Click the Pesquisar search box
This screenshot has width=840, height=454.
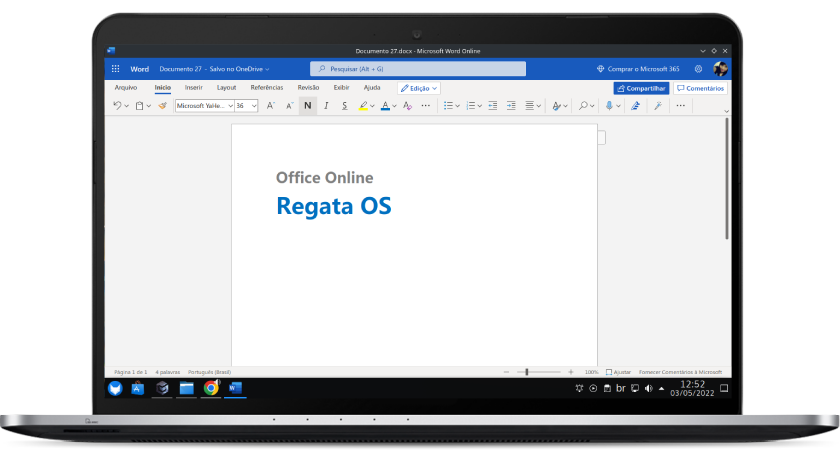pos(418,69)
